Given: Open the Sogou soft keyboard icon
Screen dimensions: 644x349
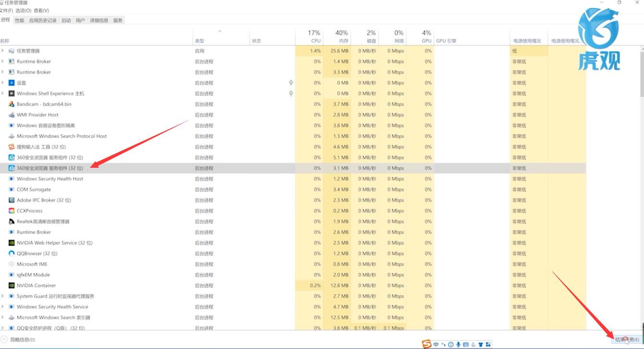Looking at the screenshot, I should tap(466, 344).
